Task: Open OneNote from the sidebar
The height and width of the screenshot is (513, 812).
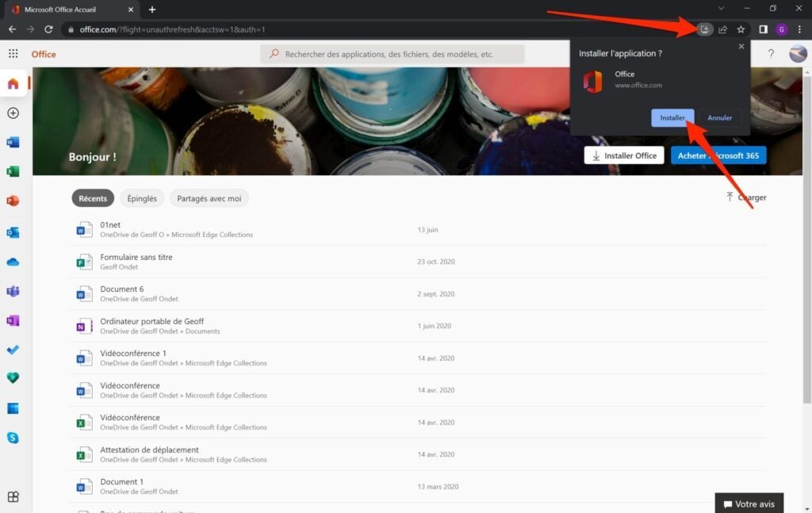Action: coord(13,321)
